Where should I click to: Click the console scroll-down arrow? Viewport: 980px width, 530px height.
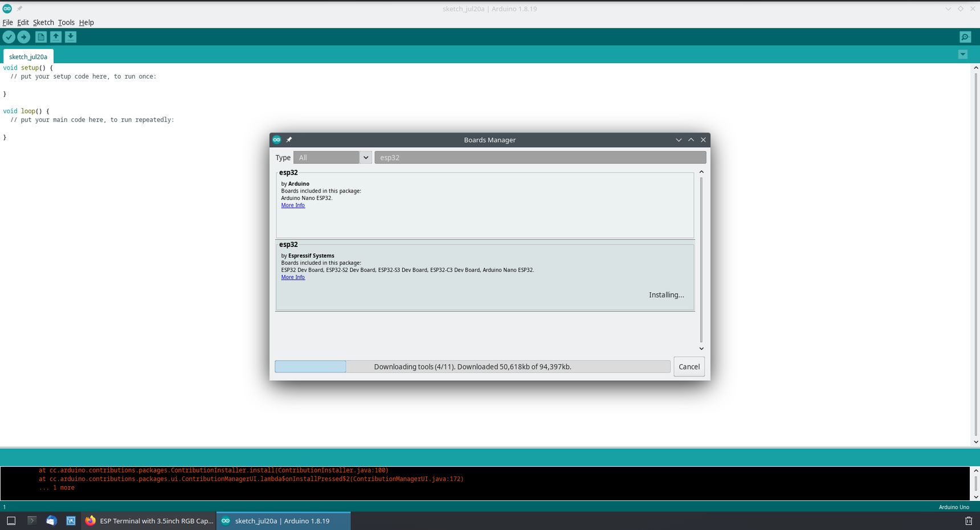[x=975, y=496]
